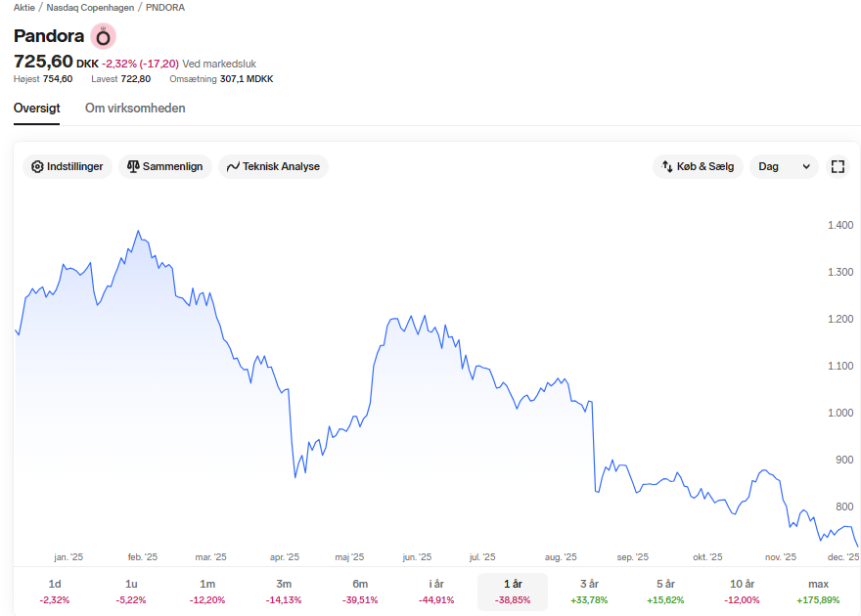Click Lavest 722,80 value
Image resolution: width=861 pixels, height=616 pixels.
click(120, 79)
